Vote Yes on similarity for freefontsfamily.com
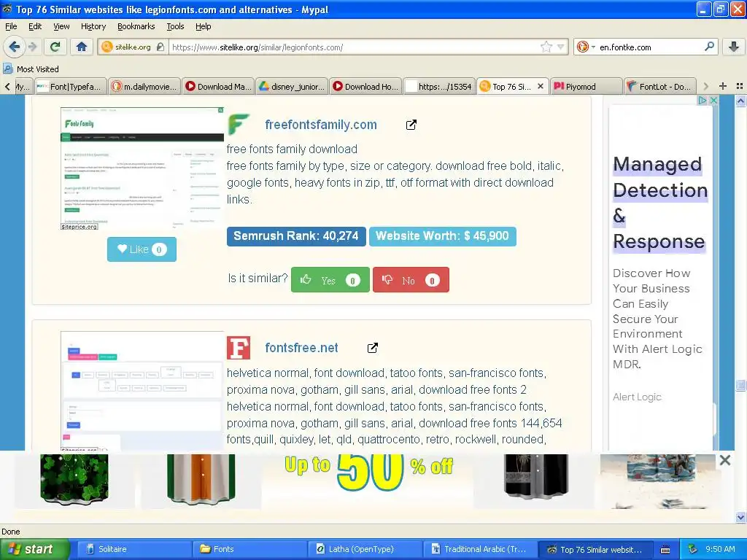747x560 pixels. click(330, 280)
